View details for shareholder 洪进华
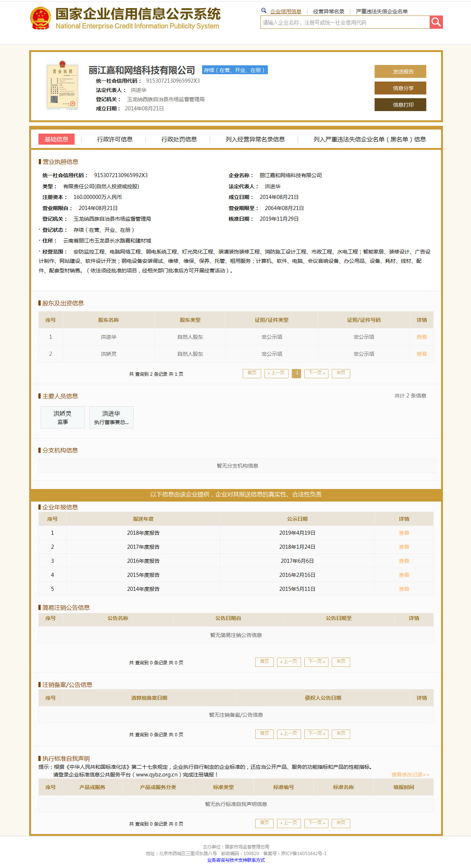The image size is (471, 868). [421, 337]
